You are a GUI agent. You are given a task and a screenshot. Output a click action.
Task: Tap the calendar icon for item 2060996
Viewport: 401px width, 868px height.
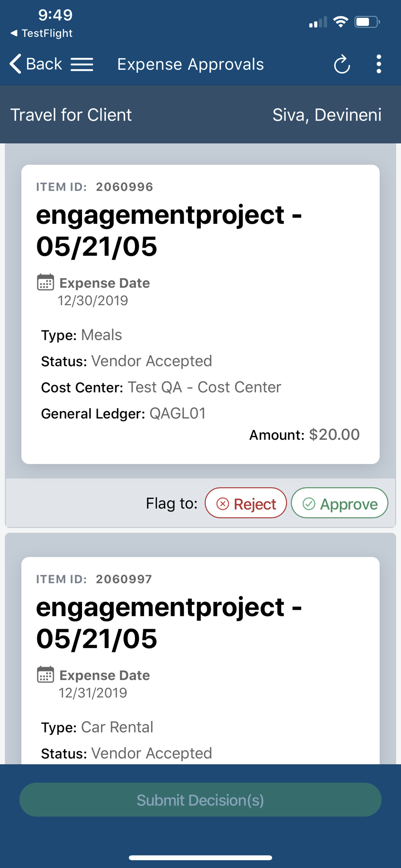46,282
